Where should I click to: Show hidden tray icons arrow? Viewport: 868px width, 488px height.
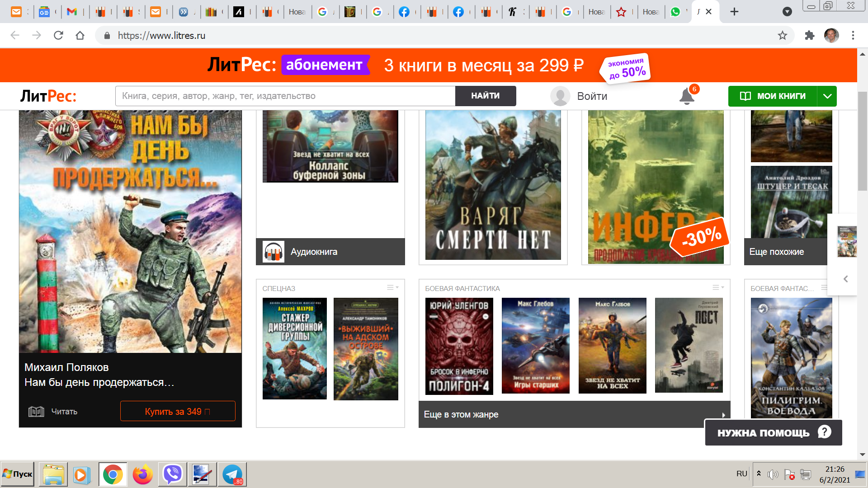click(x=759, y=474)
